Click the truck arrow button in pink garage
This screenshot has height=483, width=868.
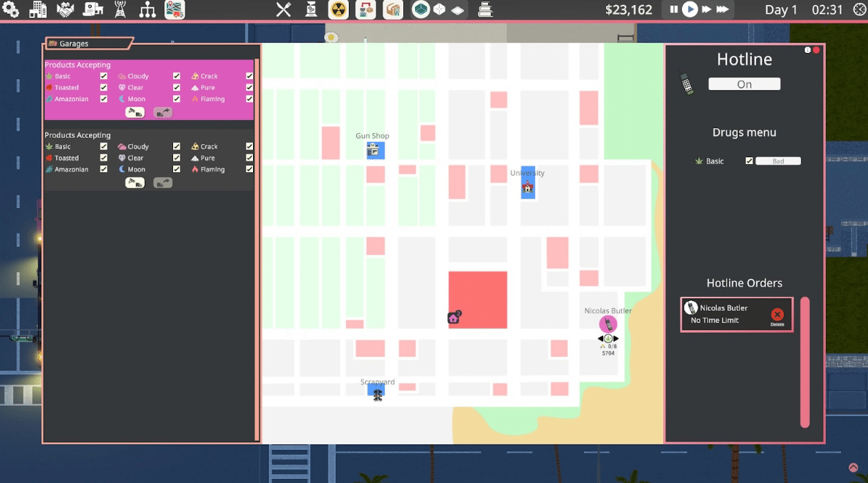coord(163,112)
